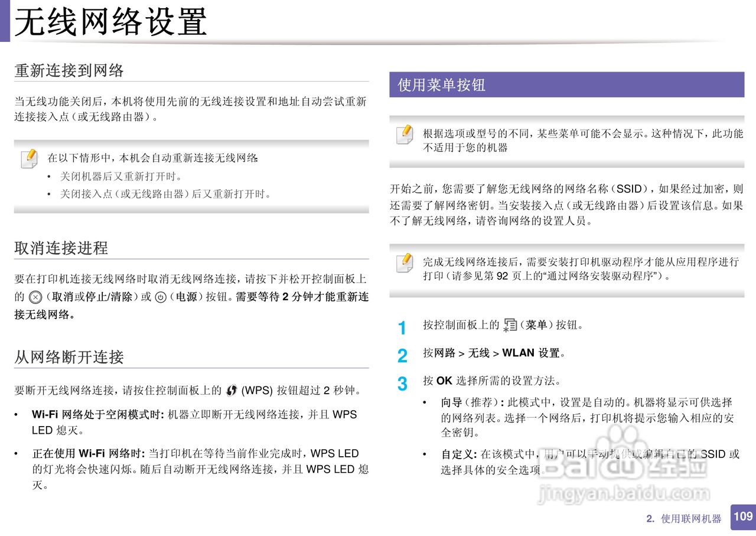
Task: Click the menu button icon in step 1
Action: 509,325
